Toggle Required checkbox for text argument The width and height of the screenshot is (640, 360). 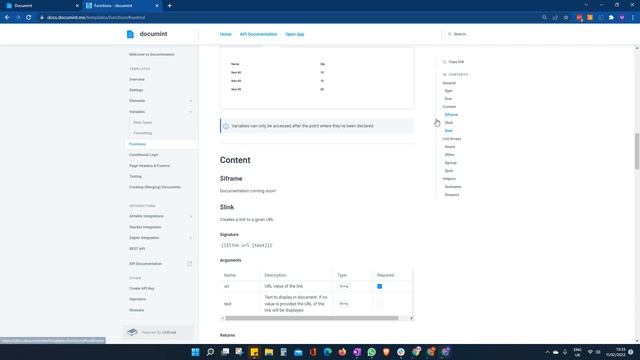380,304
